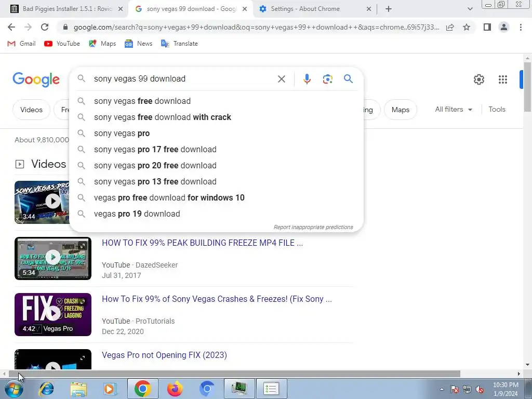Share this page via address bar icon
The width and height of the screenshot is (532, 399).
point(450,27)
